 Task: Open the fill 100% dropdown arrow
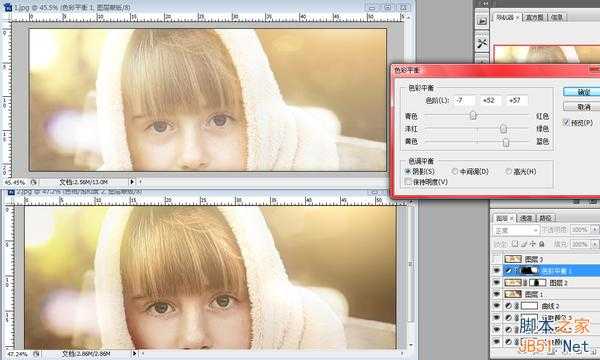click(594, 244)
